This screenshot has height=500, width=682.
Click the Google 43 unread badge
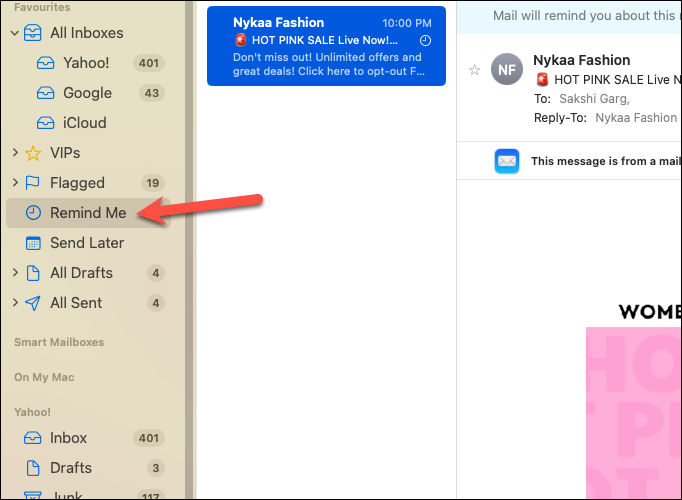pos(151,93)
